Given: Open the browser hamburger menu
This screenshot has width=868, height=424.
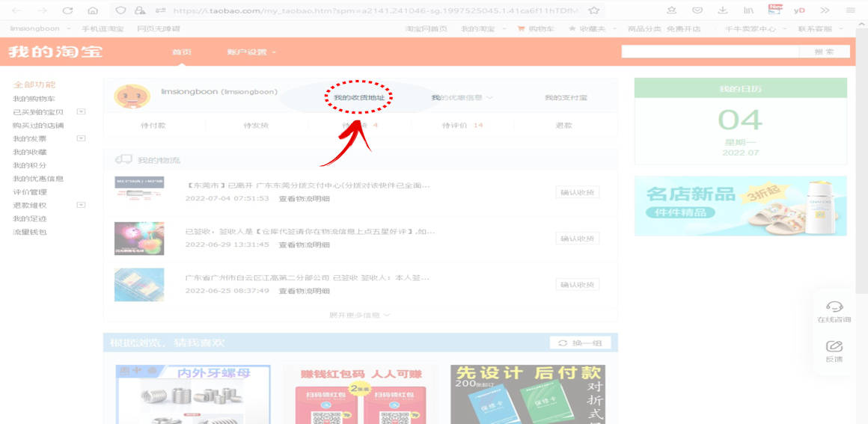Looking at the screenshot, I should click(x=851, y=10).
